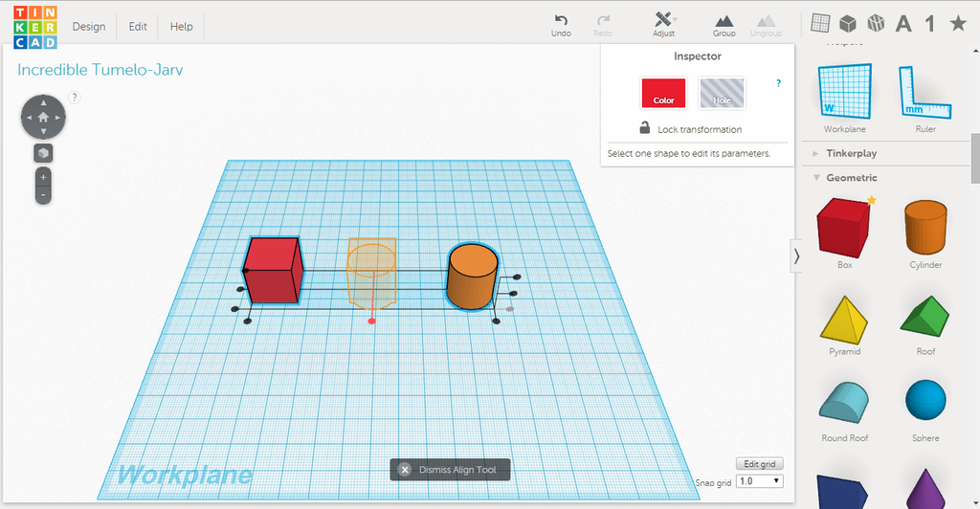Collapse the shapes side panel arrow

click(x=796, y=256)
